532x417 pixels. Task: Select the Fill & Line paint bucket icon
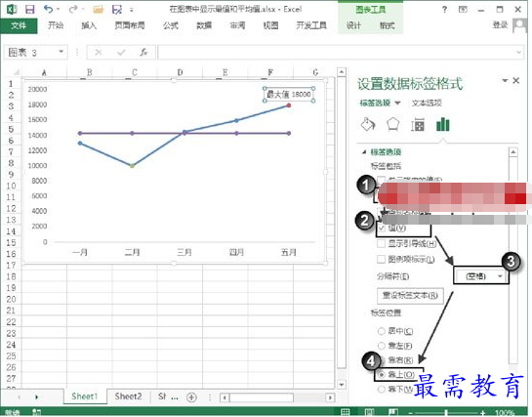click(x=368, y=125)
